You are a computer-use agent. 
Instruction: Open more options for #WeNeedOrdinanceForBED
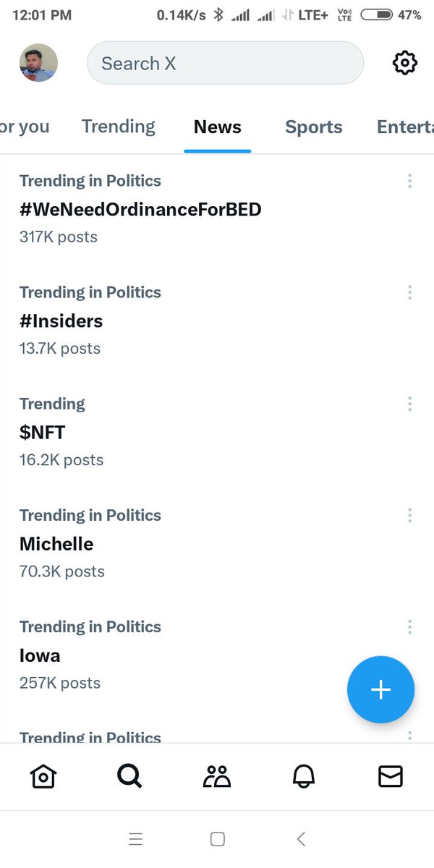tap(409, 181)
